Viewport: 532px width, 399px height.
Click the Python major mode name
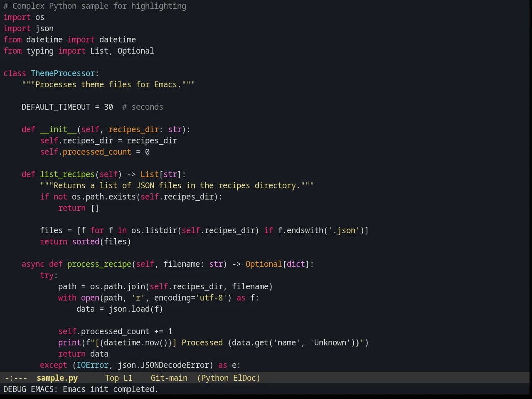214,378
